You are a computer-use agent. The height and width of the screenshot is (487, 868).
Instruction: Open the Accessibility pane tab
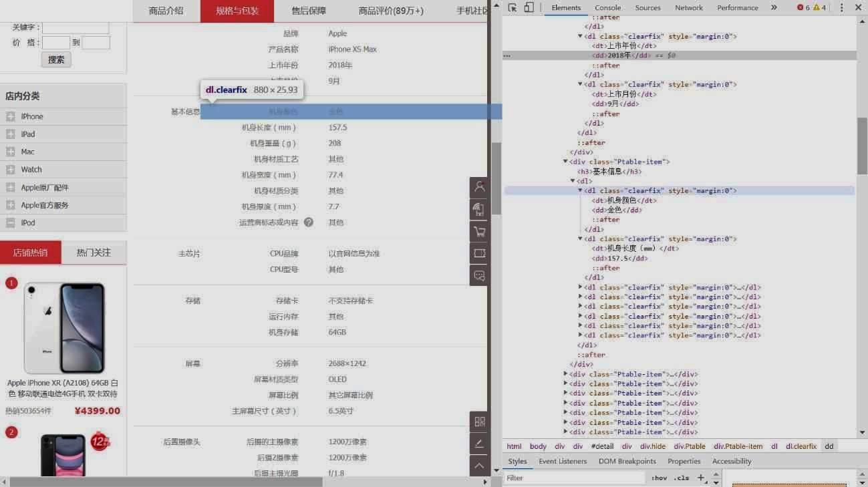pyautogui.click(x=732, y=462)
